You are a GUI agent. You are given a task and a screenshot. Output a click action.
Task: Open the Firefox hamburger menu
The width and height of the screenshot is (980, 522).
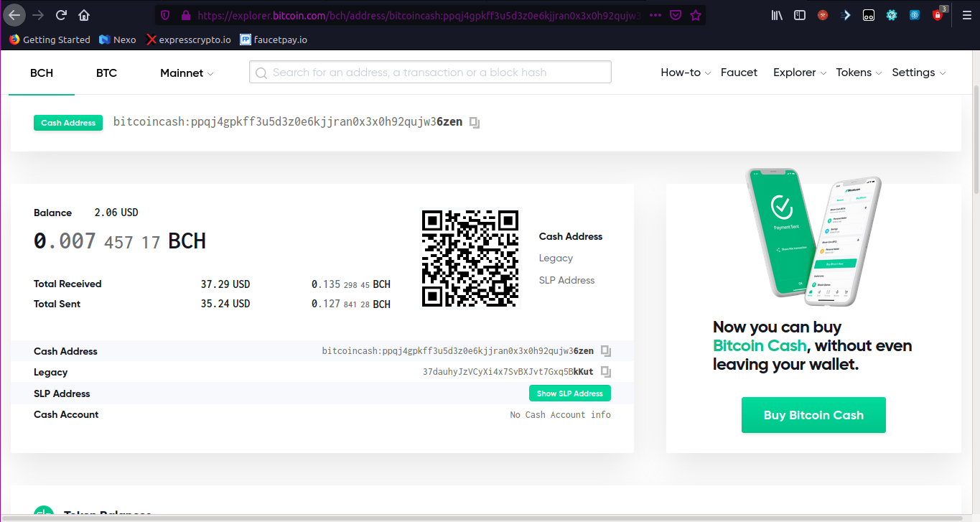966,15
